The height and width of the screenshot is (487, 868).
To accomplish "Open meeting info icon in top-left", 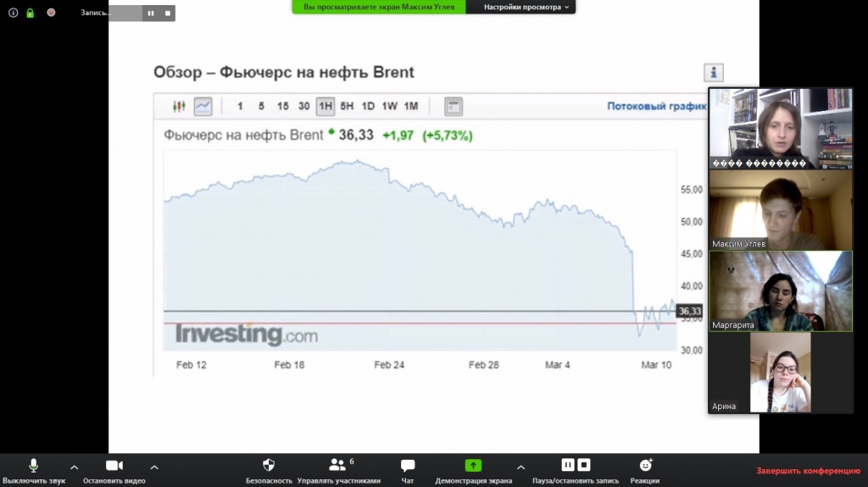I will [x=13, y=13].
